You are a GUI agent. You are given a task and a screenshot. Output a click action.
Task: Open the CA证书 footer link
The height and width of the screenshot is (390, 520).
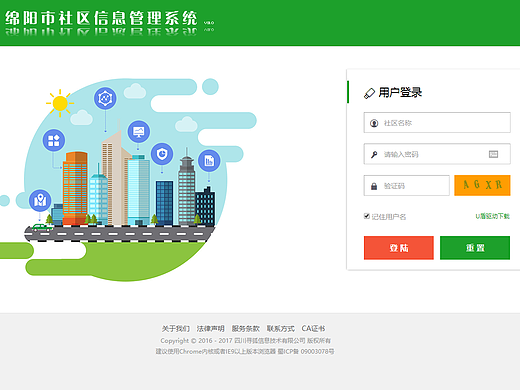[x=313, y=329]
